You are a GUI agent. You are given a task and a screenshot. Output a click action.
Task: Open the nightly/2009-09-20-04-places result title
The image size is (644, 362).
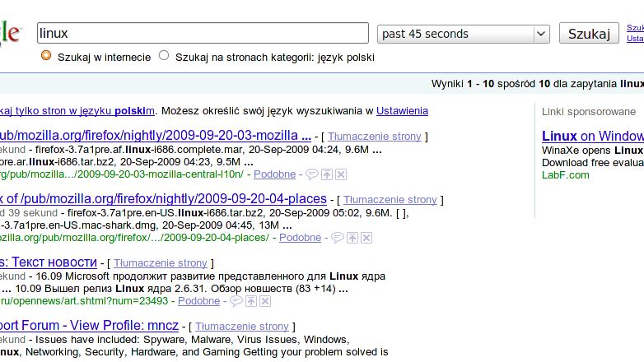click(x=163, y=198)
